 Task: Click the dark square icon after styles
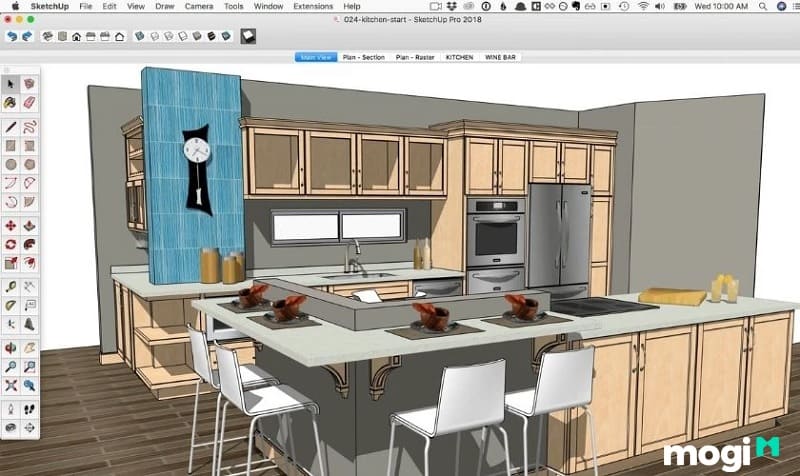pos(248,36)
